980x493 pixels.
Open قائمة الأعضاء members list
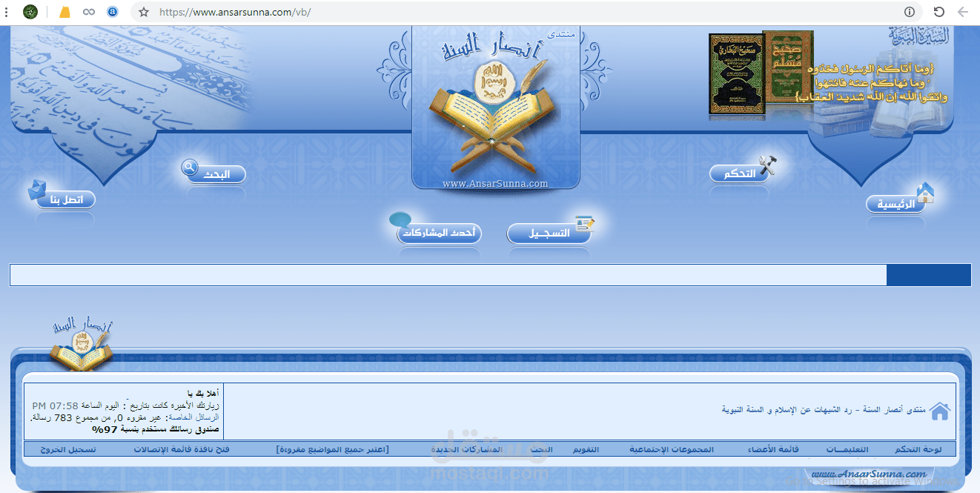click(x=773, y=450)
